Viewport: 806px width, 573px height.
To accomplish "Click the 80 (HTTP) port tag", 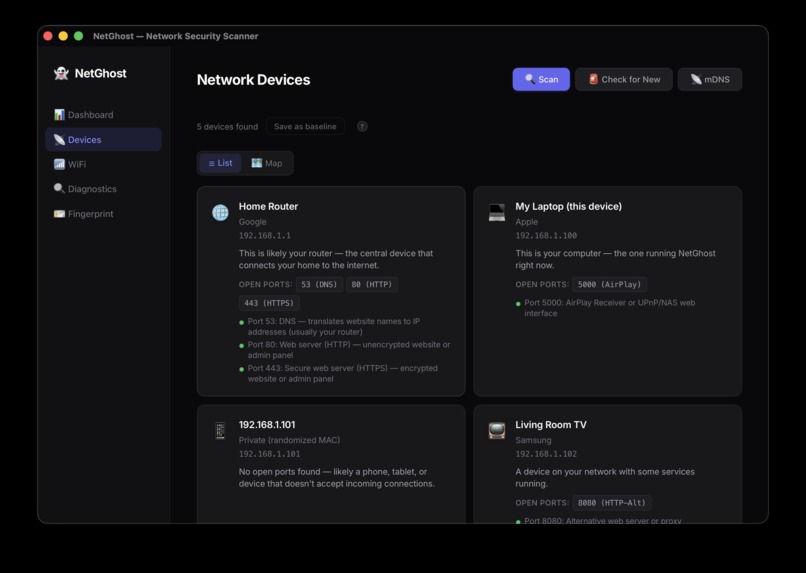I will click(372, 285).
